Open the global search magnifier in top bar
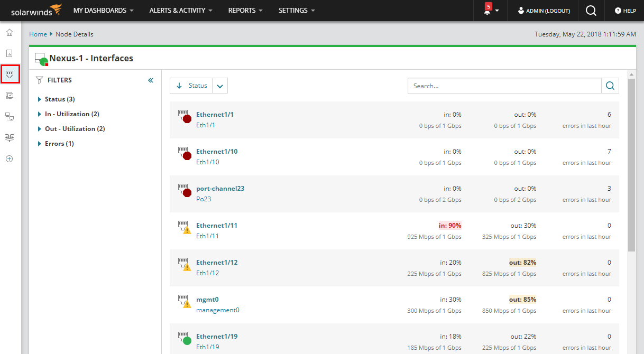Screen dimensions: 644x354 591,11
